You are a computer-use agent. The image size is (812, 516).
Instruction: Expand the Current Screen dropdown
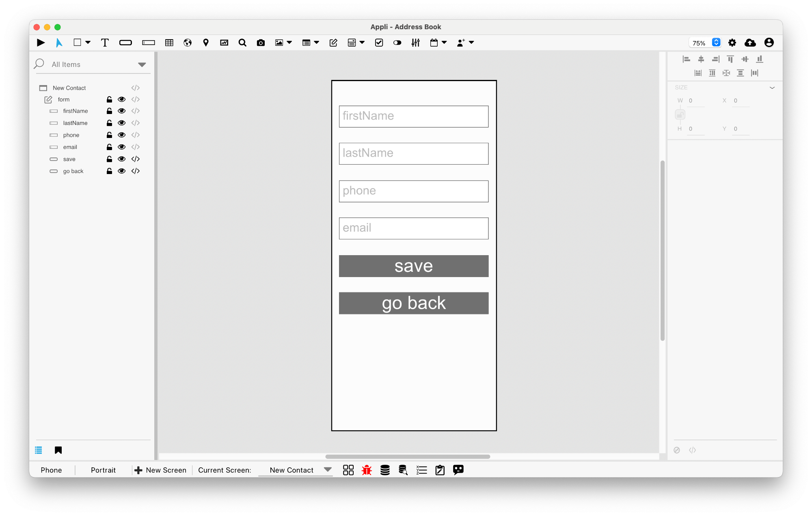coord(328,470)
